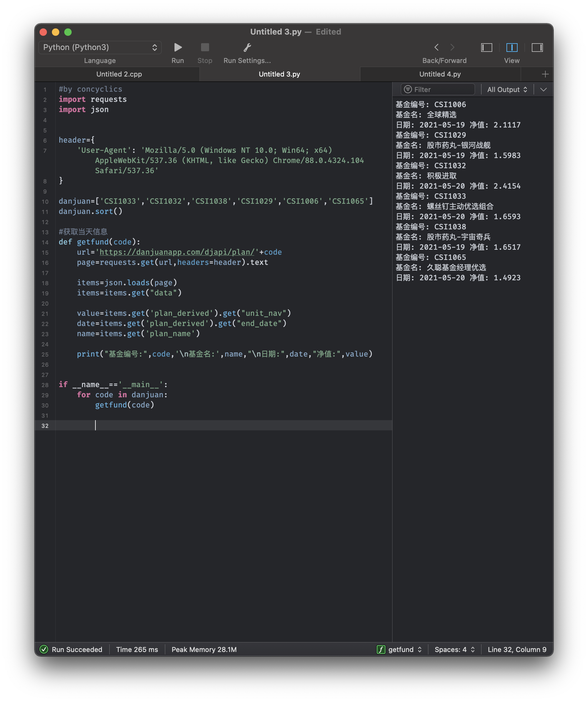Change the Spaces: 4 indentation setting
Viewport: 588px width, 702px height.
pos(455,650)
